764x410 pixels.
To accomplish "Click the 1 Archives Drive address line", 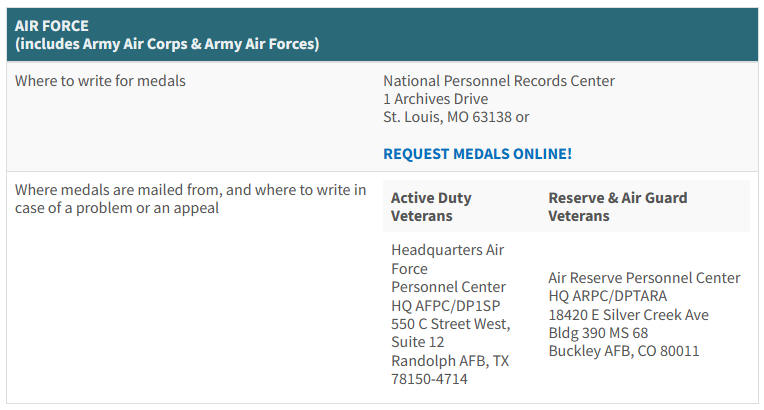I will tap(436, 99).
